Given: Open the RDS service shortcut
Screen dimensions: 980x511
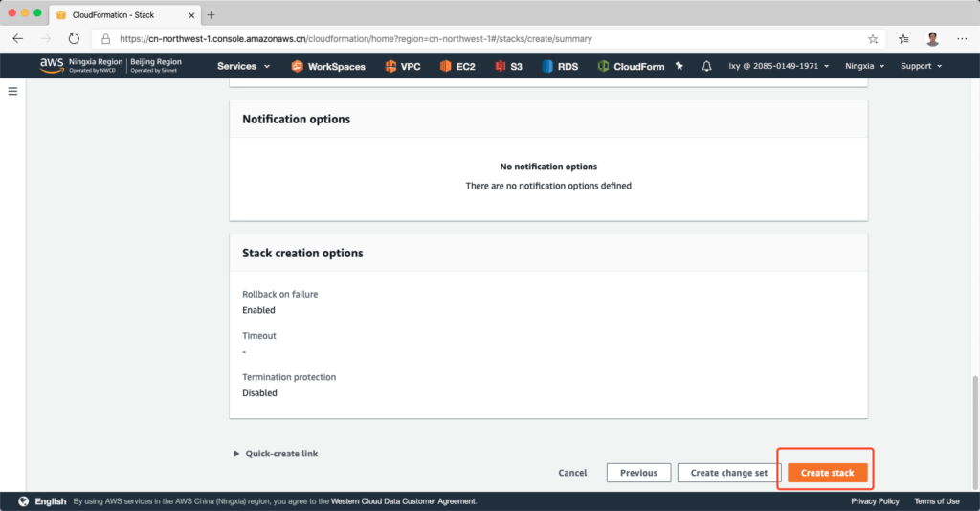Looking at the screenshot, I should (x=561, y=67).
